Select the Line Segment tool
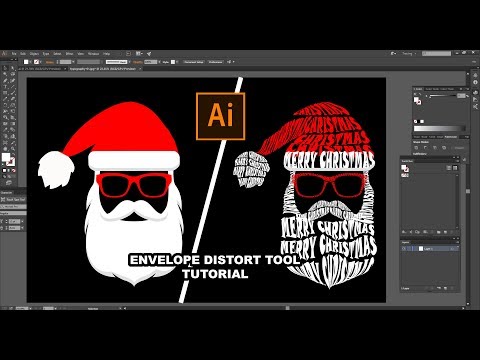 13,86
